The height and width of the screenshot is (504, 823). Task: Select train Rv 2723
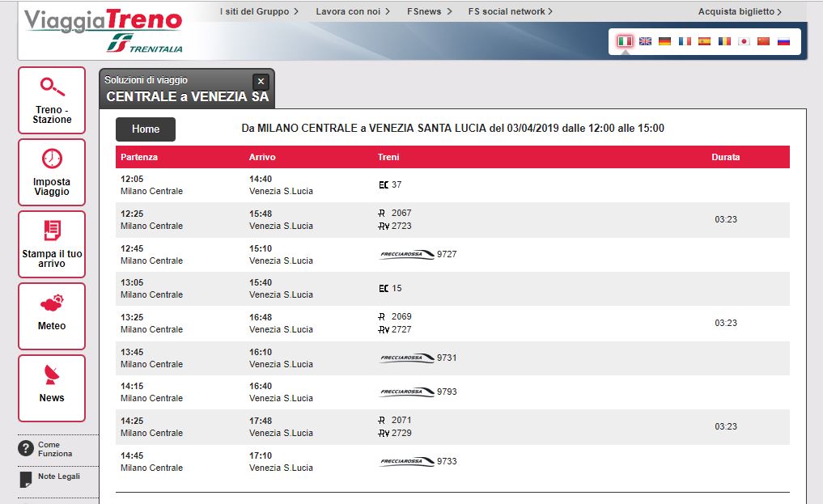[395, 226]
